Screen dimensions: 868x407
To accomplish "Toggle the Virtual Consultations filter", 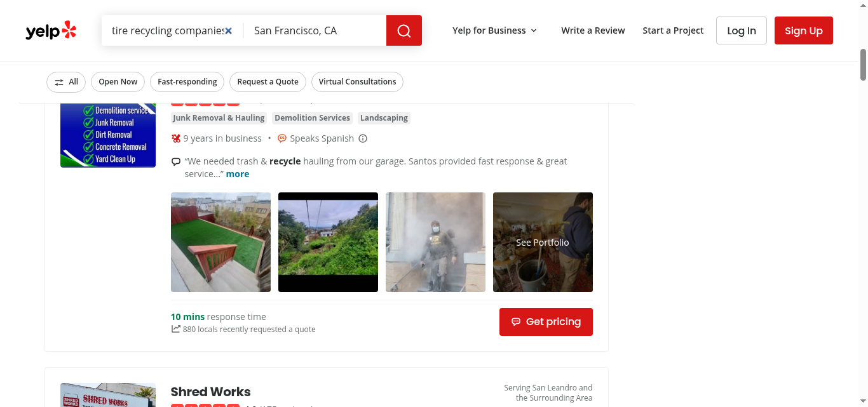I will 357,82.
